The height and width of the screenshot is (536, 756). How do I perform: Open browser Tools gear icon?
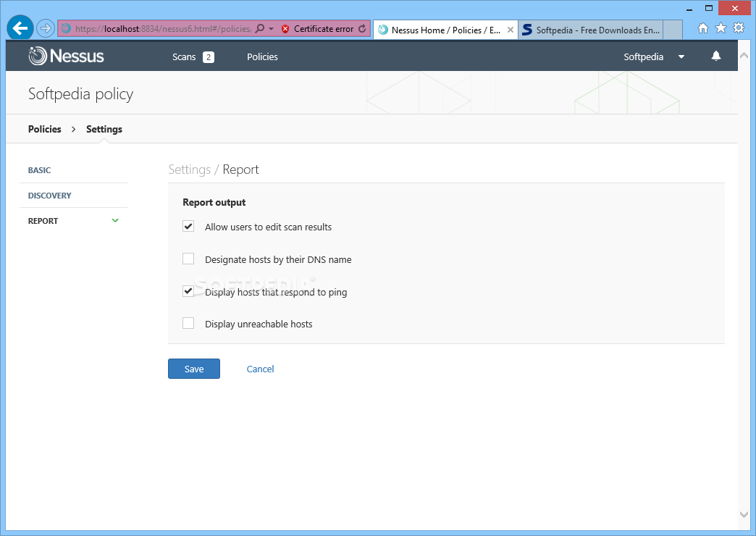pos(739,28)
